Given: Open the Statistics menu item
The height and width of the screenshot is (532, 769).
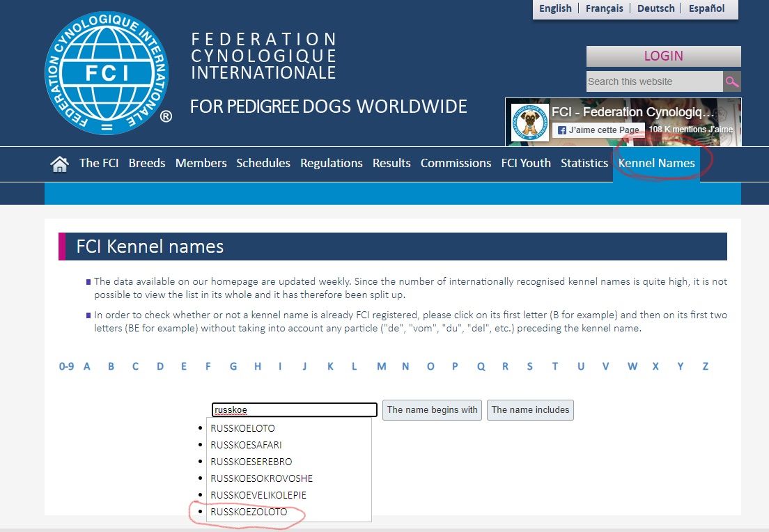Looking at the screenshot, I should 584,163.
